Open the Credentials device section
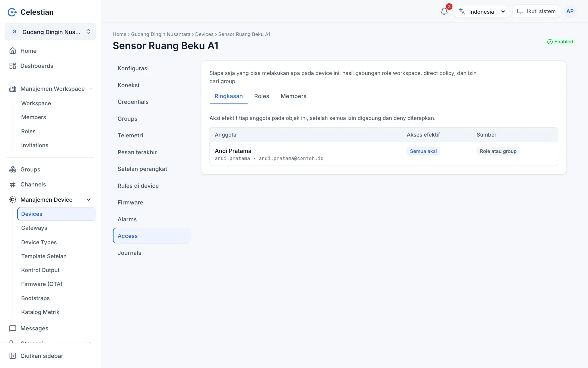Screen dimensions: 588x368 coord(152,102)
